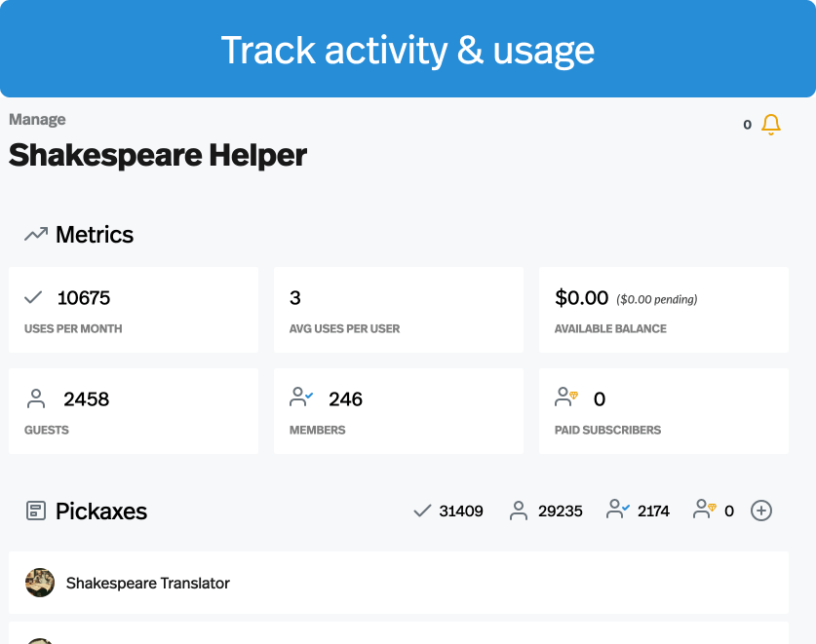Click the Metrics trending arrow icon
The height and width of the screenshot is (644, 816).
pyautogui.click(x=36, y=235)
